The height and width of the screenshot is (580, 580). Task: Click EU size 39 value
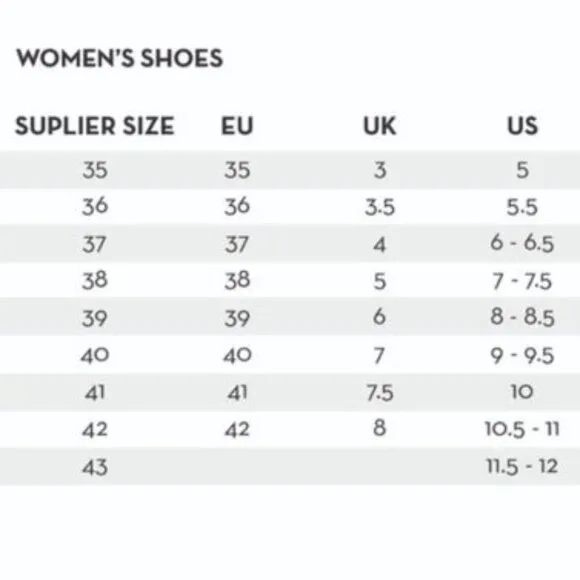coord(237,318)
